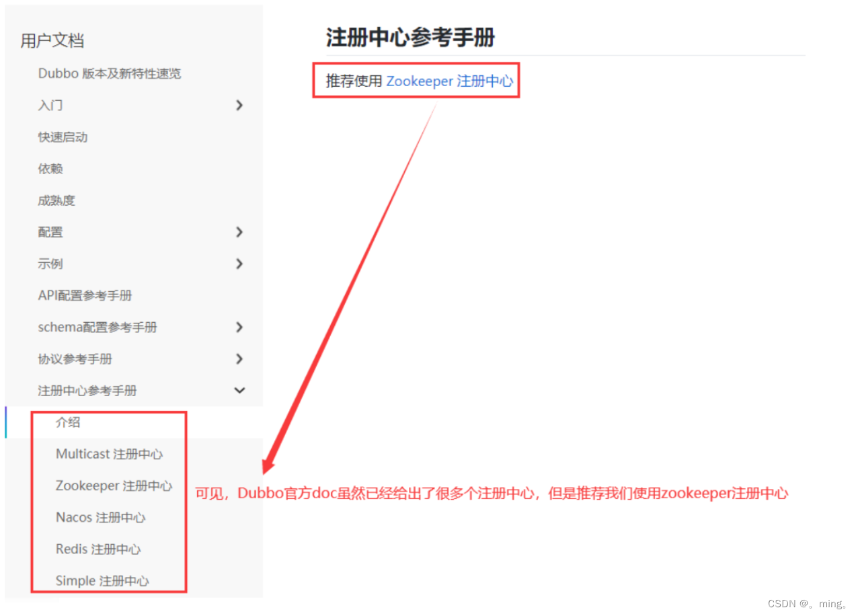
Task: Open Nacos 注册中心 page
Action: coord(100,517)
